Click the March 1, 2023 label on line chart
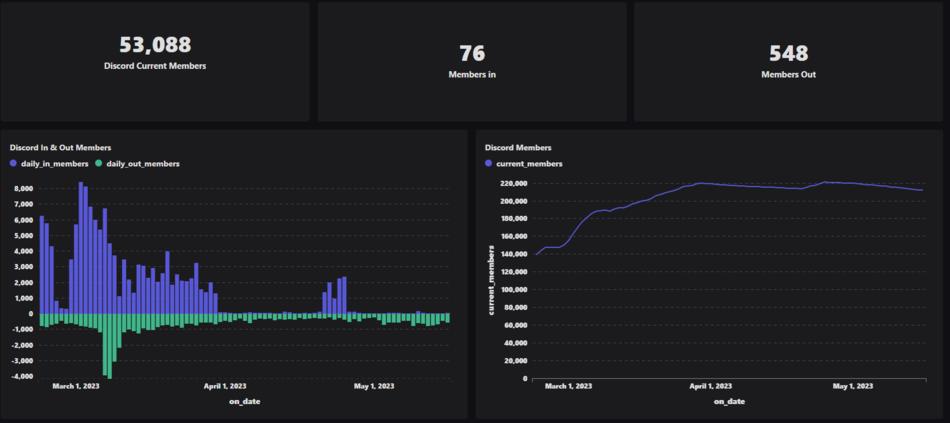Screen dimensions: 950x423 568,386
